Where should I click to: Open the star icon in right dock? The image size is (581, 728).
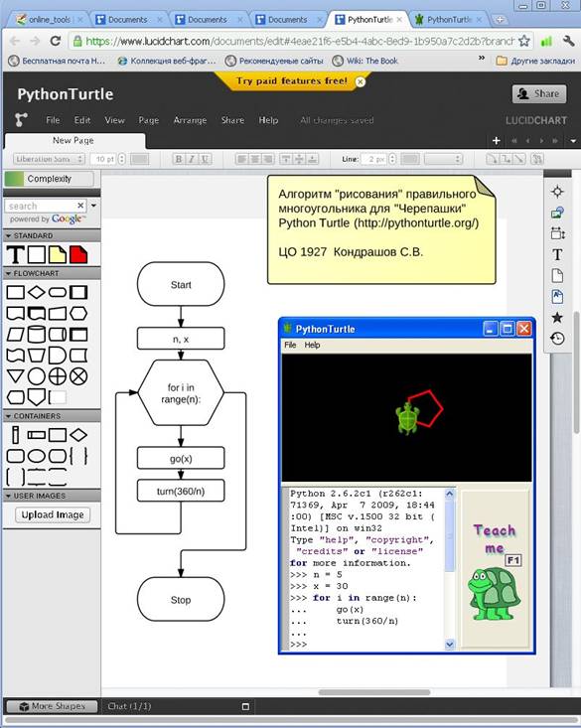point(557,318)
